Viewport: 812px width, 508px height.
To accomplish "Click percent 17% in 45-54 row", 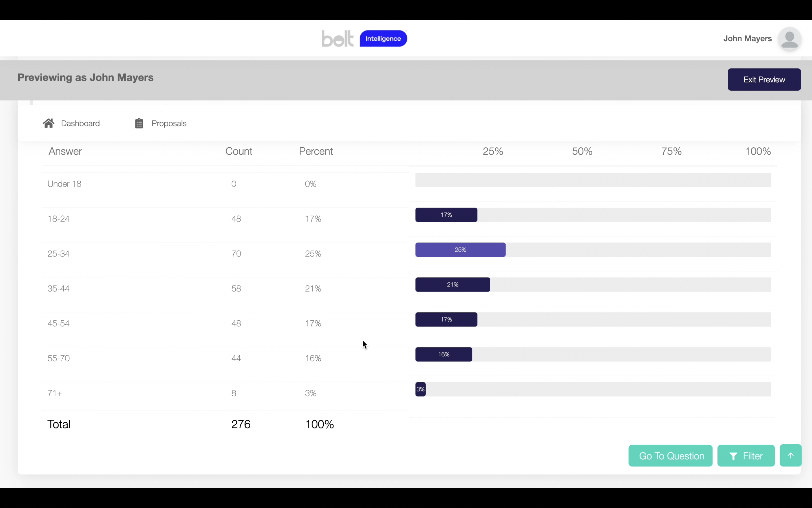I will tap(313, 323).
